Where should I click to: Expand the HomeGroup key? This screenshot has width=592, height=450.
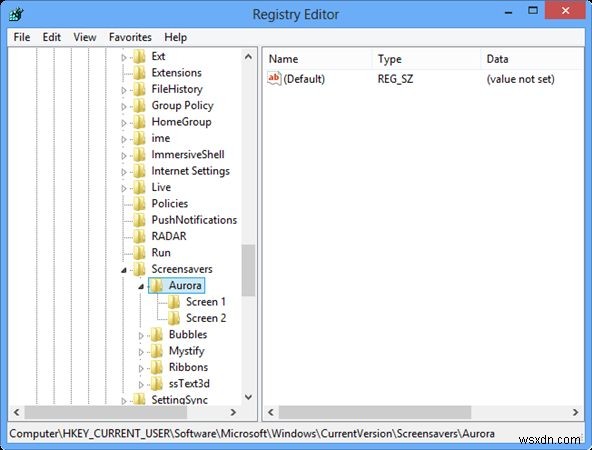(124, 123)
